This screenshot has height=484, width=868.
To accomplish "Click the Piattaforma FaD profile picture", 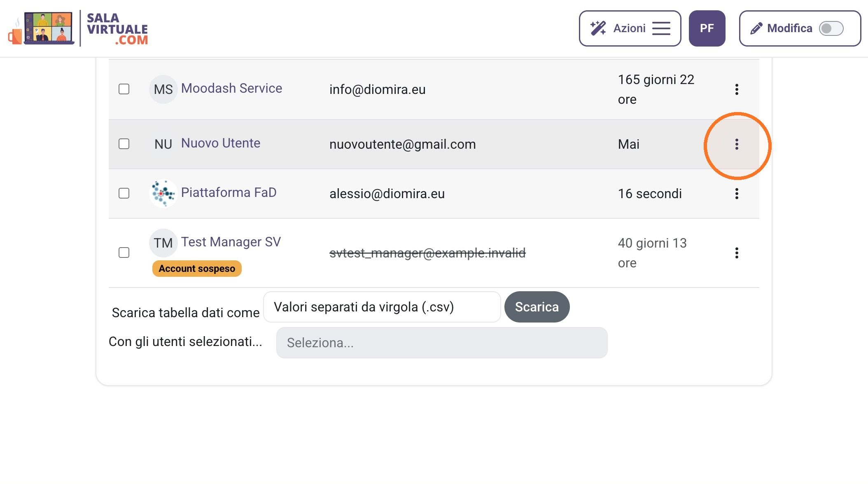I will click(x=163, y=193).
